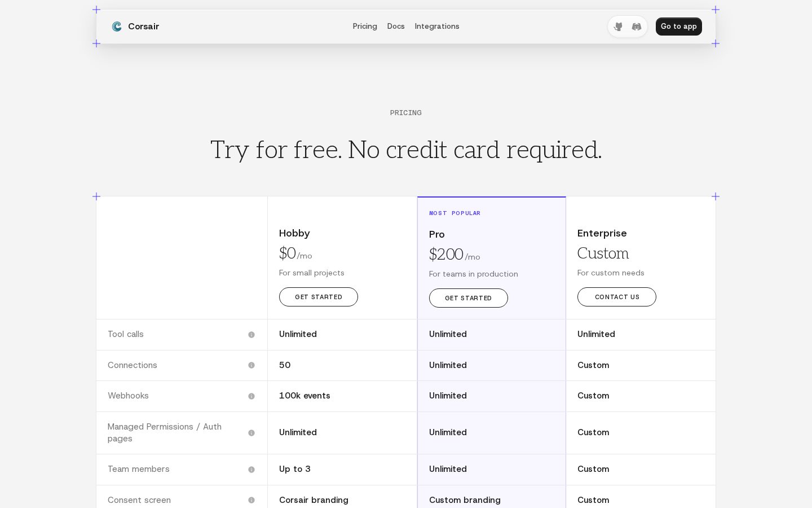The height and width of the screenshot is (508, 812).
Task: Click Get Started under Pro plan
Action: [x=469, y=298]
